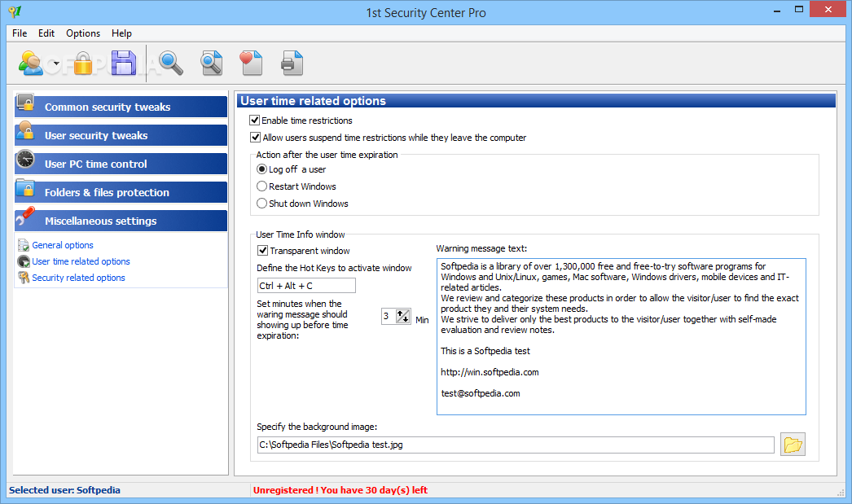The height and width of the screenshot is (504, 852).
Task: Open the user icon dropdown arrow
Action: 56,64
